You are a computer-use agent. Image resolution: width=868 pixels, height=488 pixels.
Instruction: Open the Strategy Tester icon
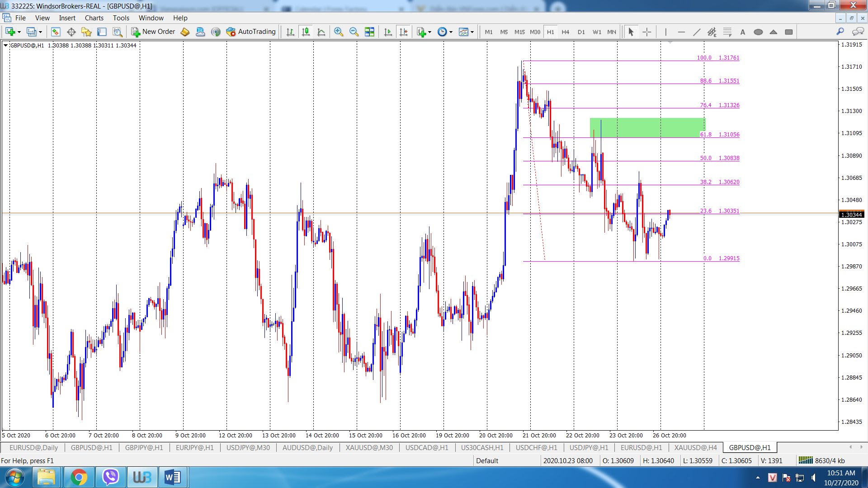[x=118, y=32]
